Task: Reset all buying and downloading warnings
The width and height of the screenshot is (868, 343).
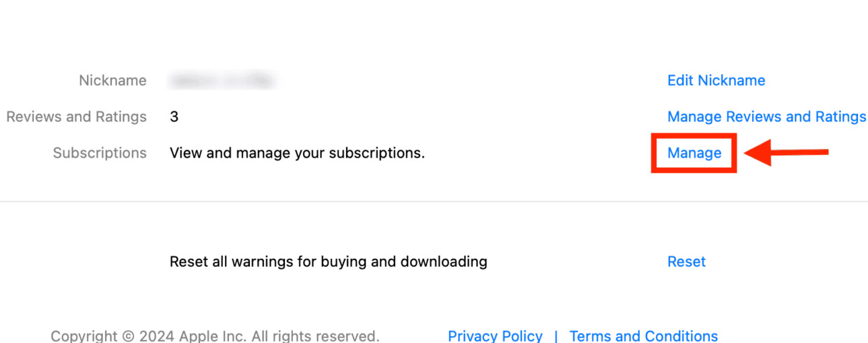Action: pyautogui.click(x=686, y=262)
